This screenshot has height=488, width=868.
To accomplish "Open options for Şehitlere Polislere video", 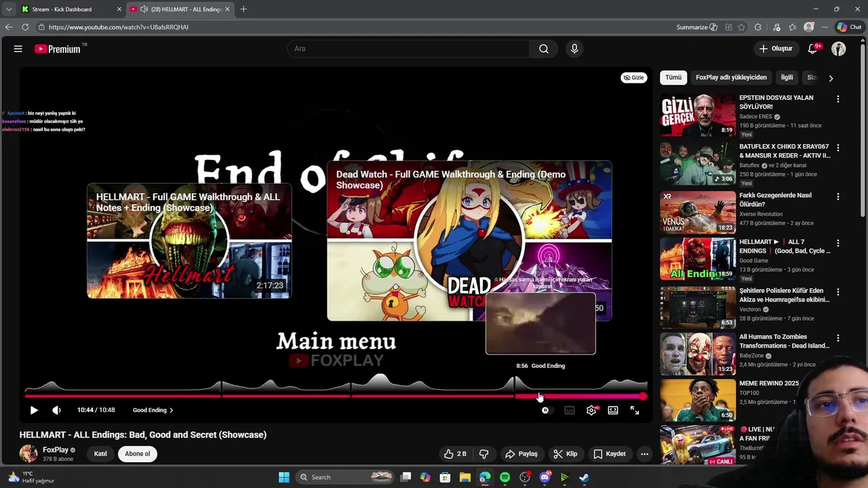I will [838, 292].
